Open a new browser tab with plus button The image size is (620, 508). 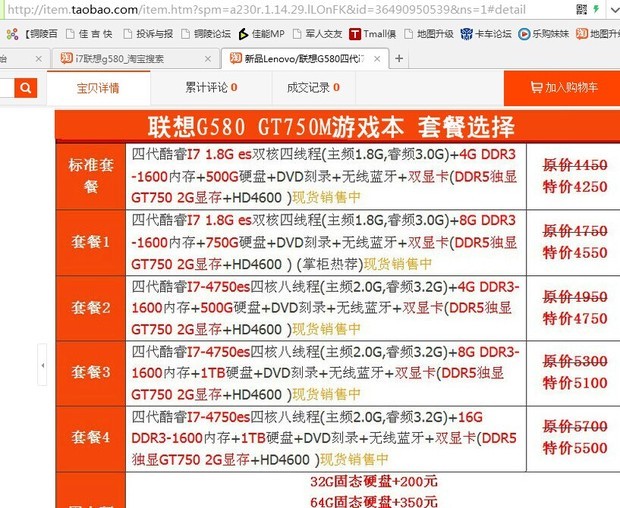pyautogui.click(x=399, y=59)
